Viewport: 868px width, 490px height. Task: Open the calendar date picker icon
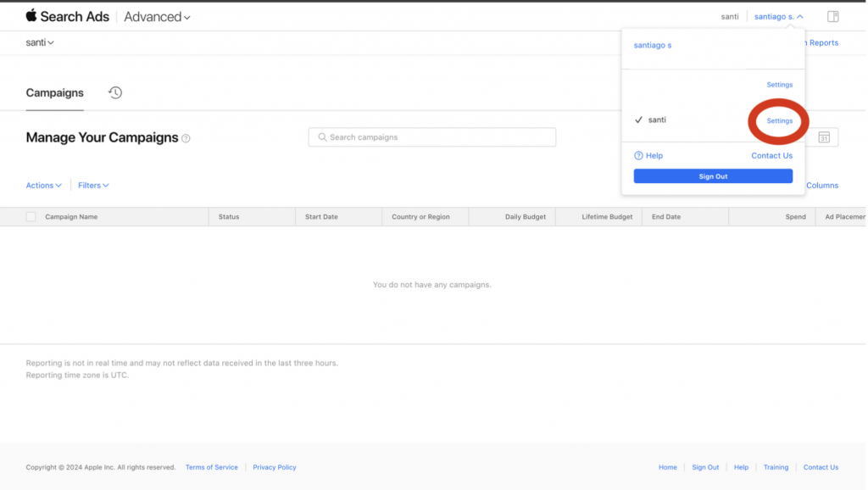point(824,137)
